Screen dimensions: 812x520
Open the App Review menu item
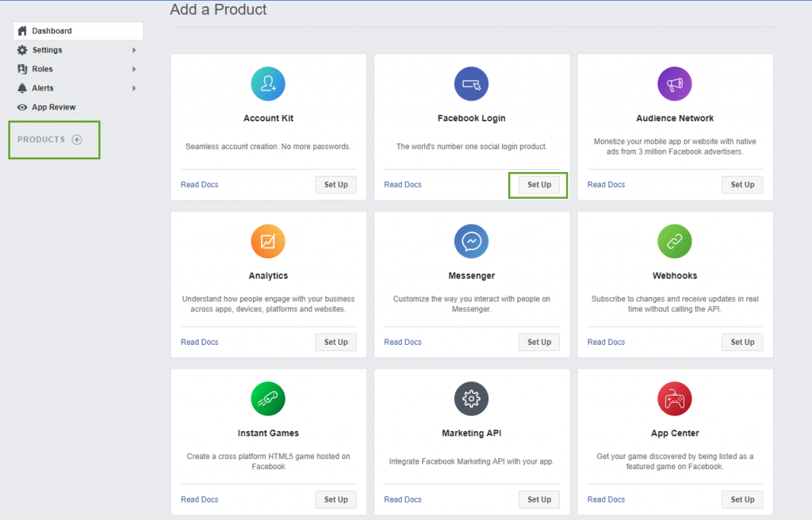click(x=78, y=107)
